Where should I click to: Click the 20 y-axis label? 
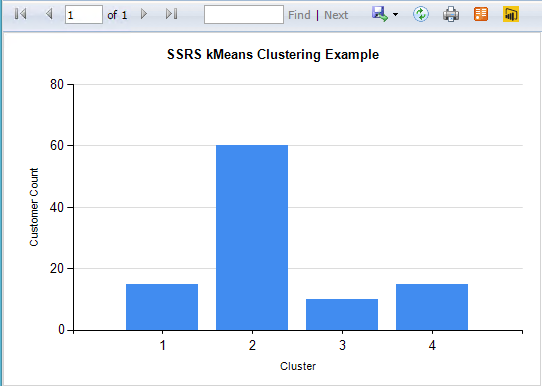tap(57, 269)
